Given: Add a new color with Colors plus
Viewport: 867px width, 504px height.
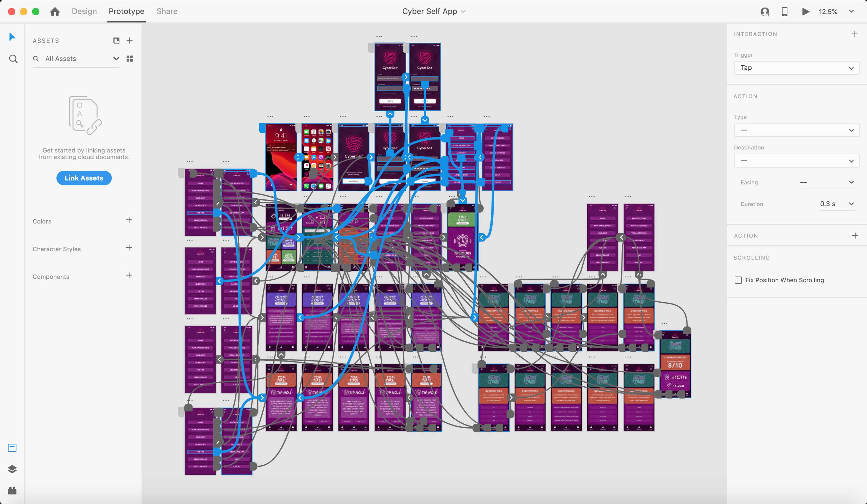Looking at the screenshot, I should [x=129, y=220].
